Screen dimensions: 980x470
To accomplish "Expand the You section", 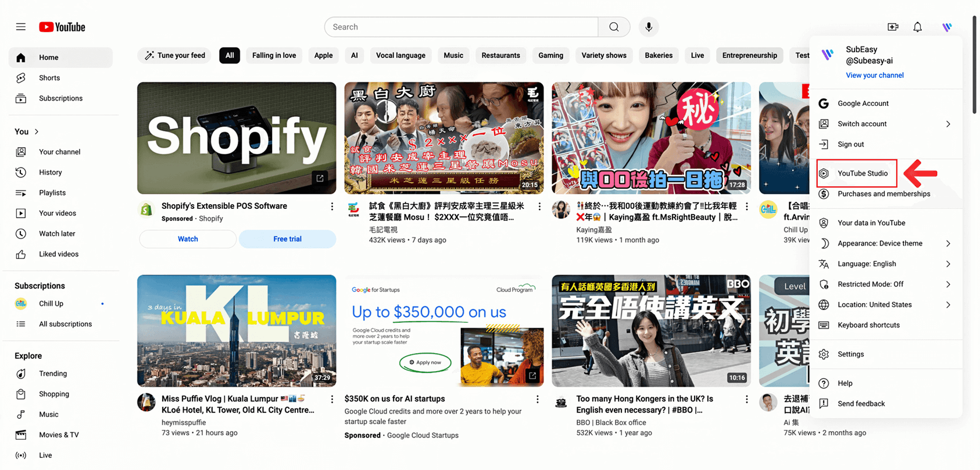I will [x=27, y=131].
